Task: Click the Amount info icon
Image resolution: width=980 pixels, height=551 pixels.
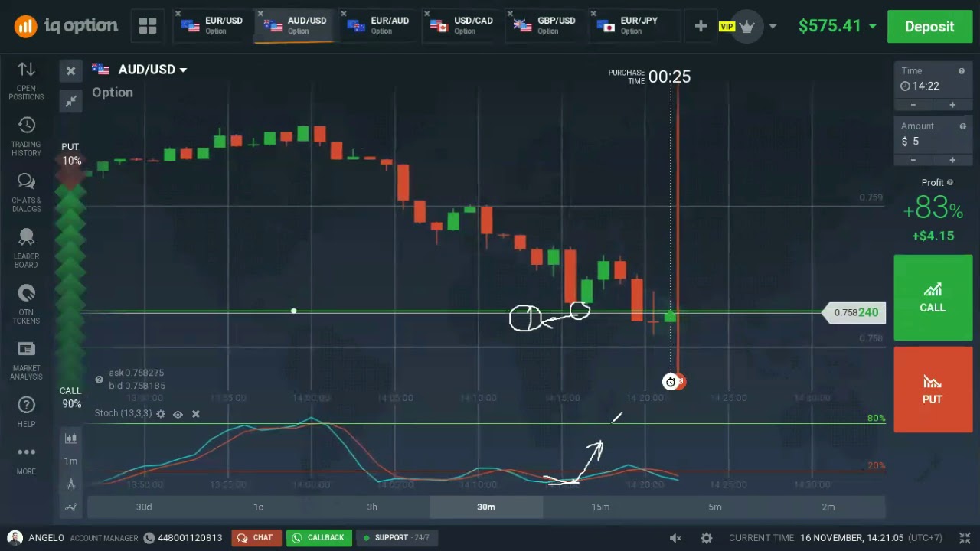Action: tap(962, 126)
